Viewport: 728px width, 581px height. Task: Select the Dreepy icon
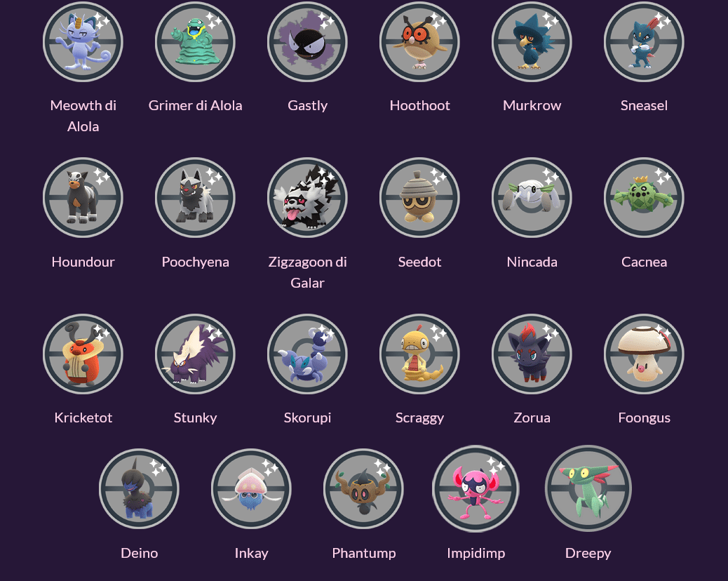coord(588,488)
